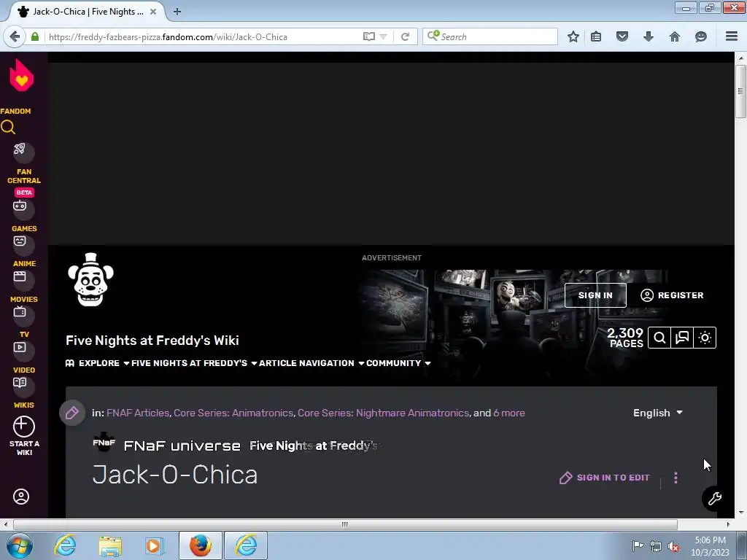This screenshot has height=560, width=747.
Task: Open the Windows Start button
Action: (20, 545)
